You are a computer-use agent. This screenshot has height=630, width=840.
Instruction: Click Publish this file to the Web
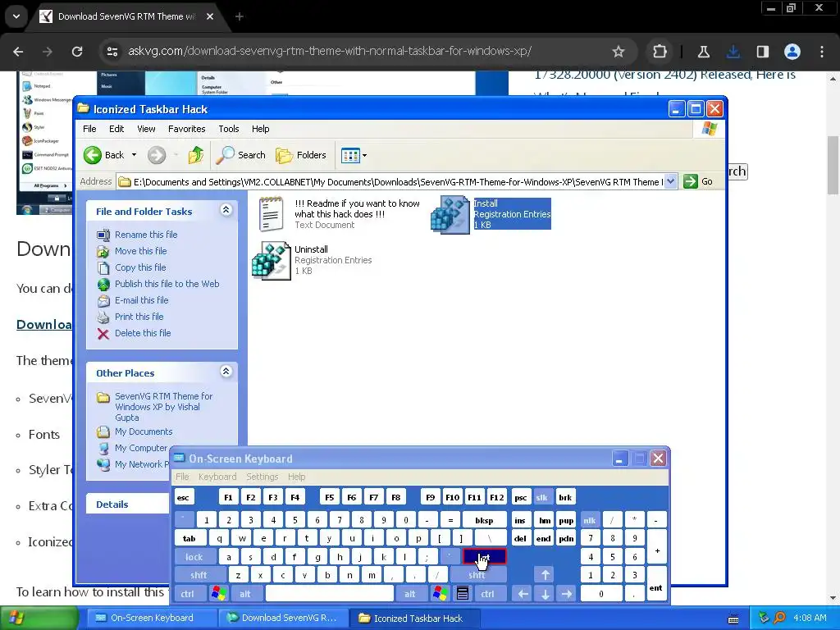coord(167,284)
